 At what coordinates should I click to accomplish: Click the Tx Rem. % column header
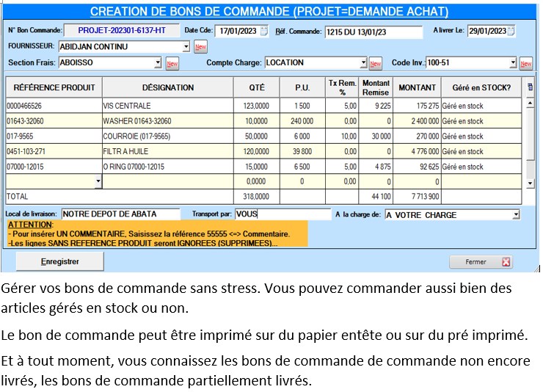(x=342, y=87)
